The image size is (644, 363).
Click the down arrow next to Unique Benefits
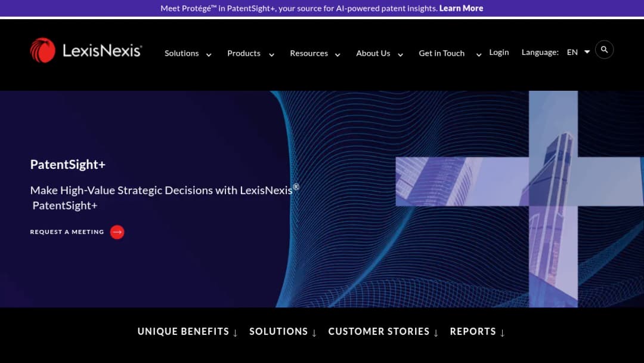[x=236, y=333]
